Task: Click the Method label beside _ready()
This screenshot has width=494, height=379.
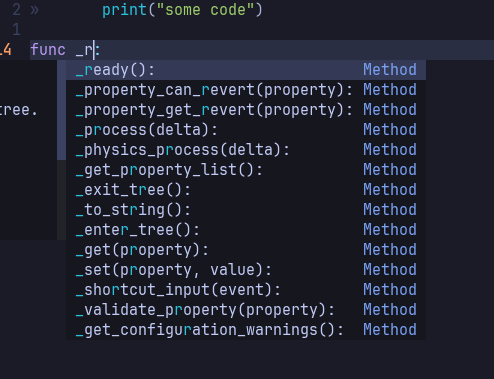Action: (390, 70)
